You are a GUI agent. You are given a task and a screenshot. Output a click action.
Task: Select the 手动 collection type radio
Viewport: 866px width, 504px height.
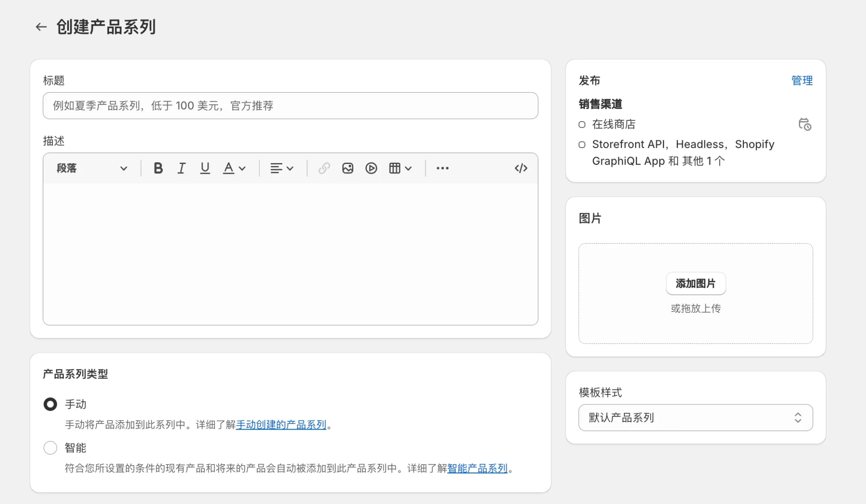[50, 404]
